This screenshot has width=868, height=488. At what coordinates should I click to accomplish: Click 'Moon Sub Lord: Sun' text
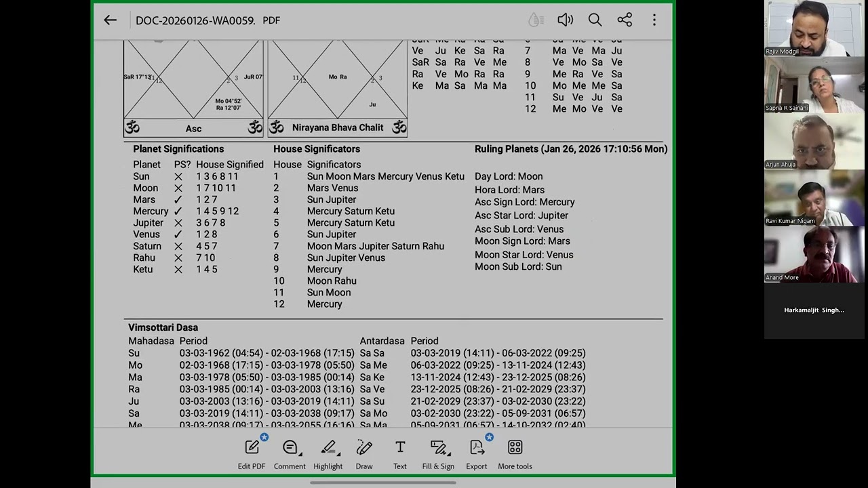point(518,266)
